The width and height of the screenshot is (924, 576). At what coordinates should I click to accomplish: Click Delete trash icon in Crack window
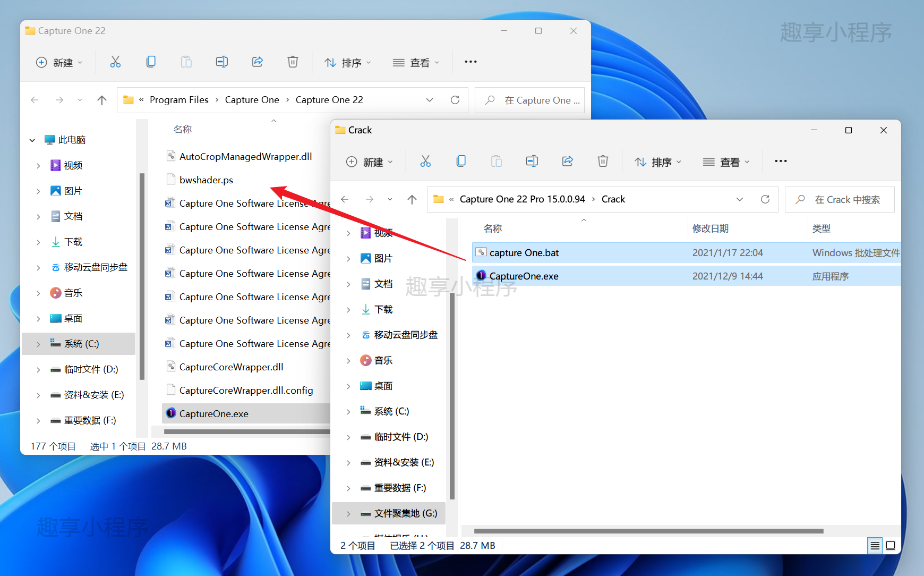(x=603, y=162)
